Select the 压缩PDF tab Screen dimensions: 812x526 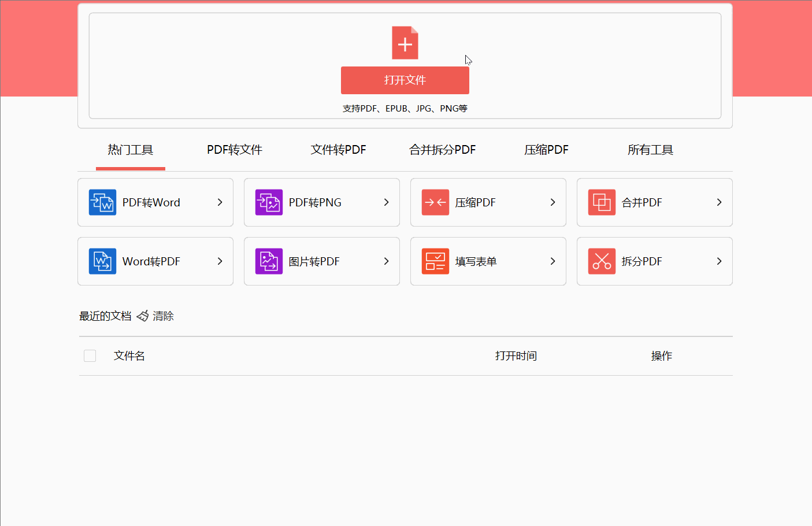point(547,150)
